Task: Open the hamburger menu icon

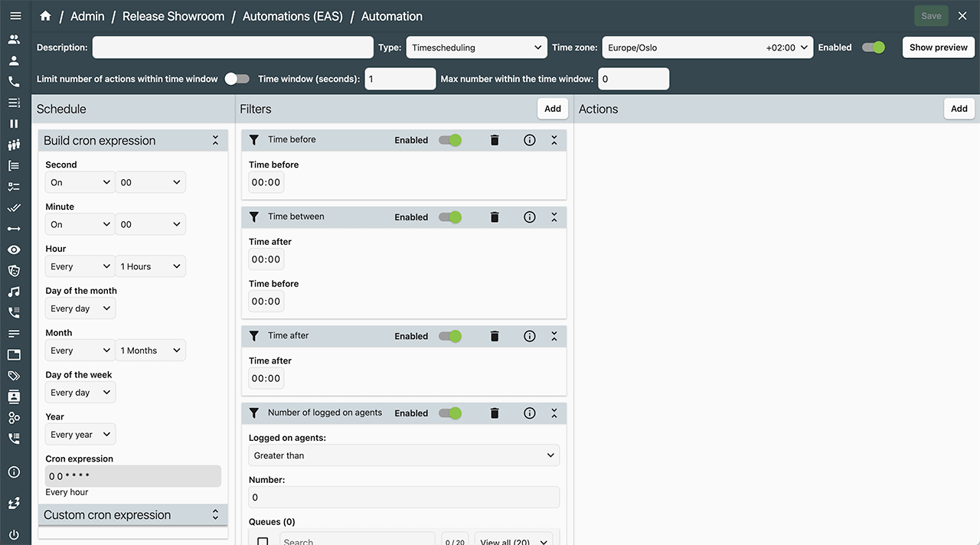Action: [14, 16]
